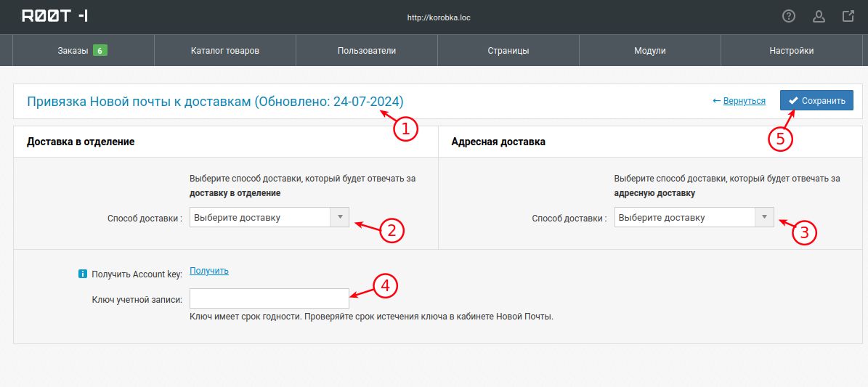Open the Каталог товаров menu

tap(224, 50)
